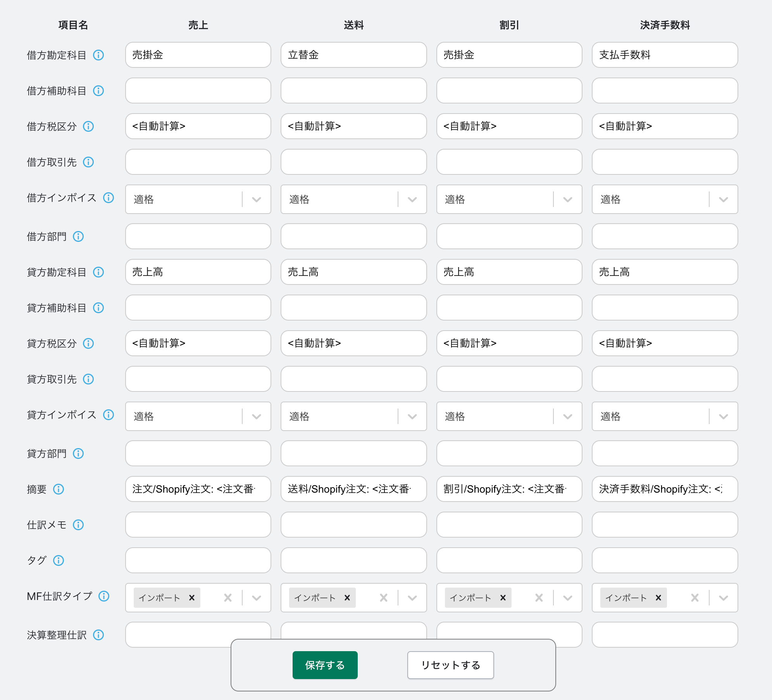Select the 売掛金 field under 売上
Screen dimensions: 772x700
click(x=198, y=55)
